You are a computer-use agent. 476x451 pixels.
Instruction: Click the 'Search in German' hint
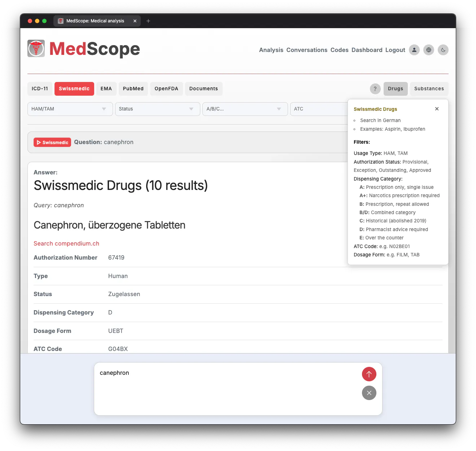coord(380,121)
